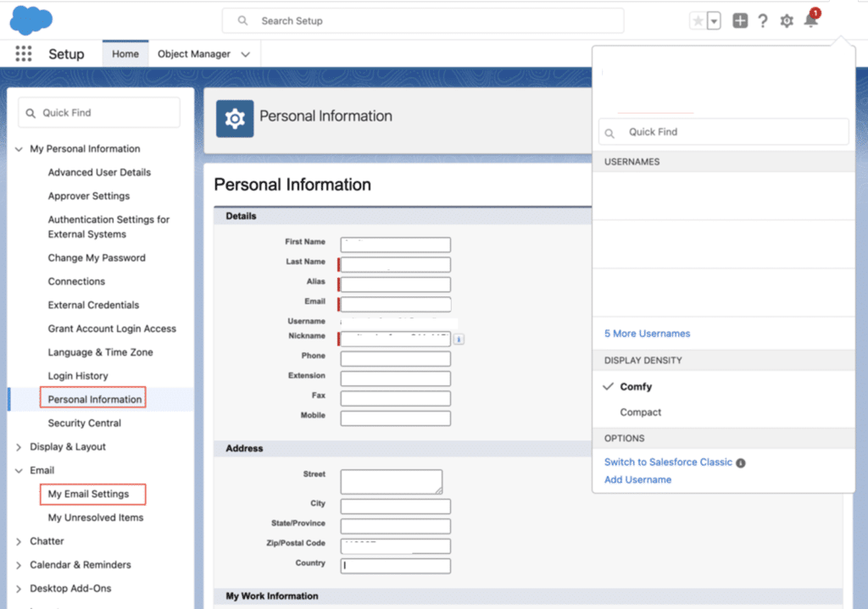Image resolution: width=868 pixels, height=609 pixels.
Task: Click Switch to Salesforce Classic link
Action: 668,462
